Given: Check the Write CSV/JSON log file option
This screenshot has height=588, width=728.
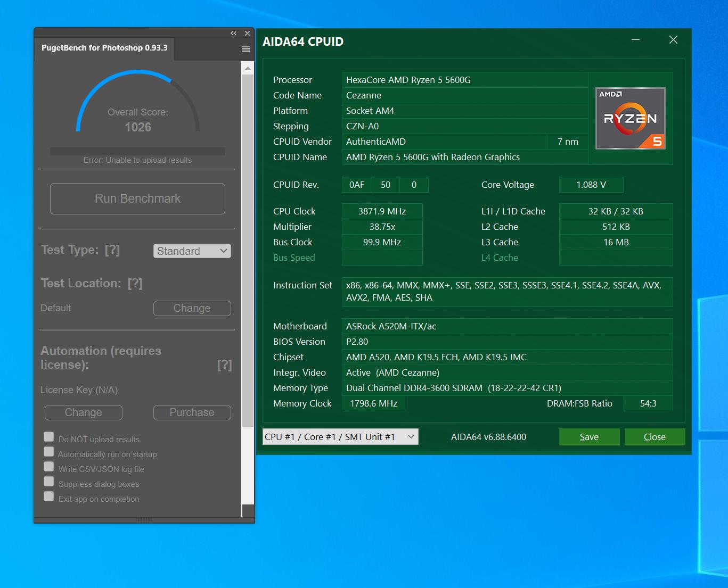Looking at the screenshot, I should [49, 467].
